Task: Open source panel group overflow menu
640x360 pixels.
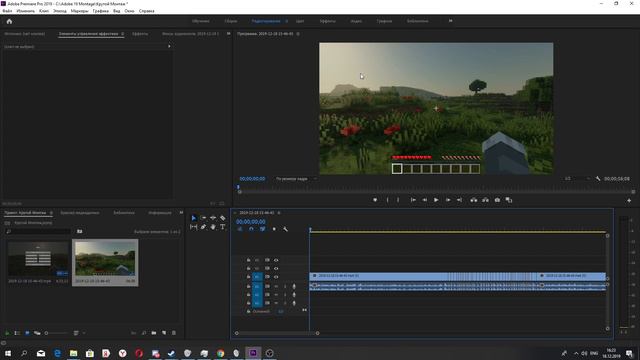Action: coord(229,33)
